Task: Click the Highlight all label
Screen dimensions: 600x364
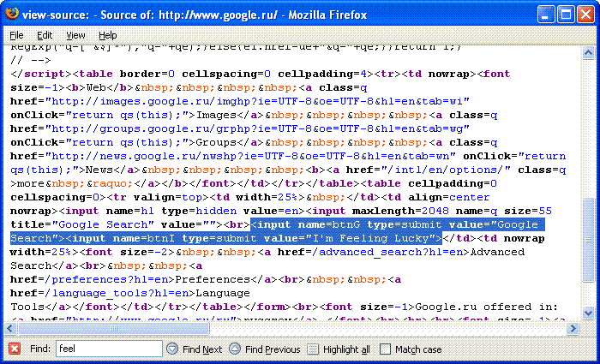Action: 346,349
